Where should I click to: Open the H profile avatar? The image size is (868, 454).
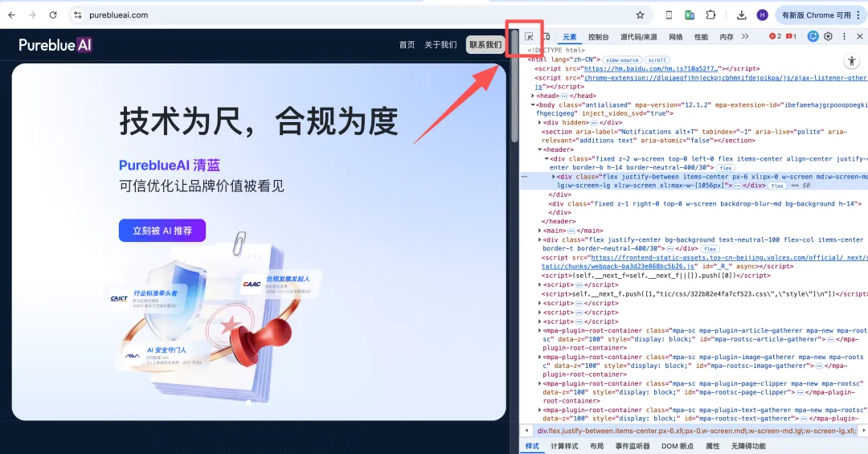[x=762, y=15]
